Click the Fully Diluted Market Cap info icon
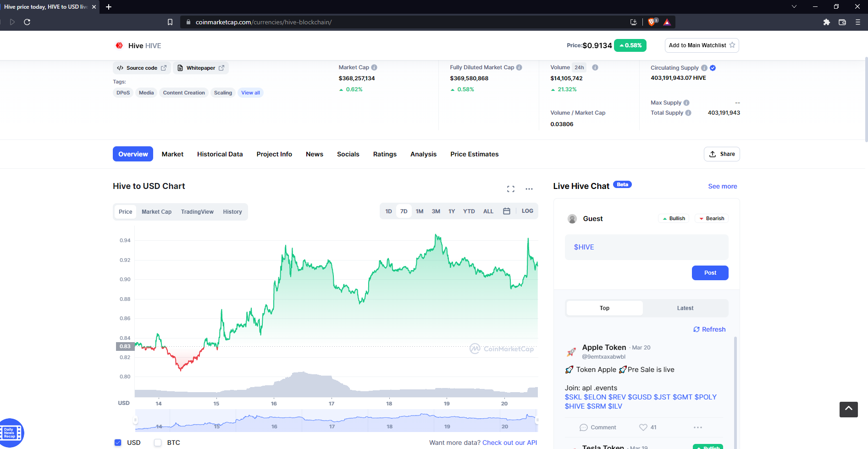Screen dimensions: 868x449 (519, 67)
